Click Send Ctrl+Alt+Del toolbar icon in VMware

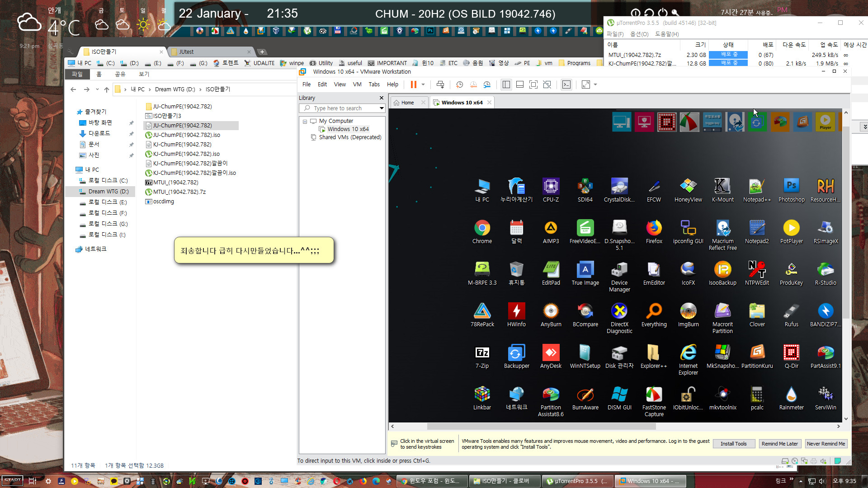(440, 84)
